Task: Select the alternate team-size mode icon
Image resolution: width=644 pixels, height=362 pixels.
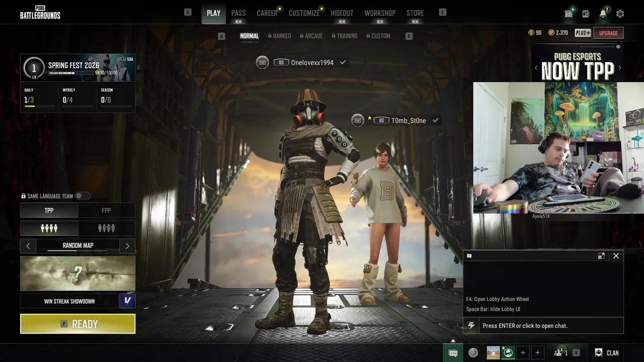Action: [107, 228]
